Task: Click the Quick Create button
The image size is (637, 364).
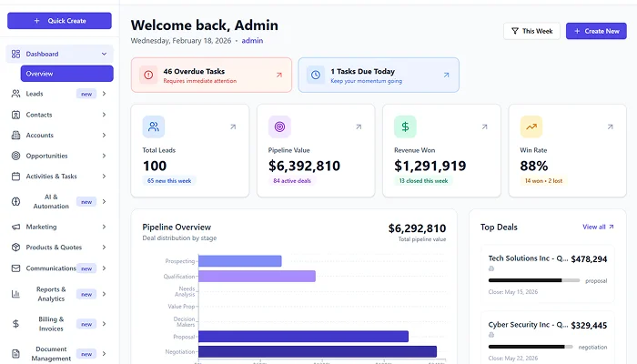Action: point(59,20)
